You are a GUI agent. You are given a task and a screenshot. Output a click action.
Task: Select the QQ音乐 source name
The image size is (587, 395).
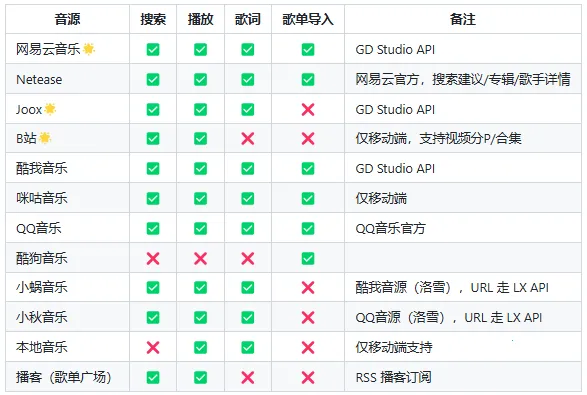click(39, 228)
